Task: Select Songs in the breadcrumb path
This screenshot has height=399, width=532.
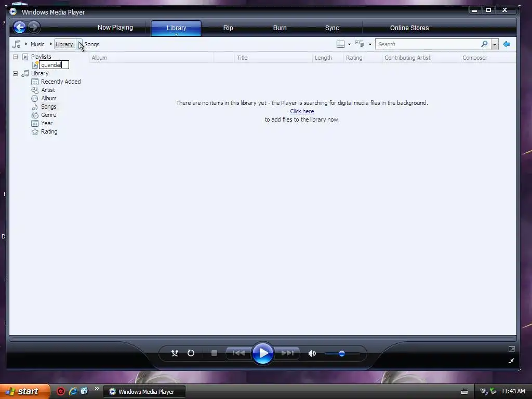Action: click(91, 44)
